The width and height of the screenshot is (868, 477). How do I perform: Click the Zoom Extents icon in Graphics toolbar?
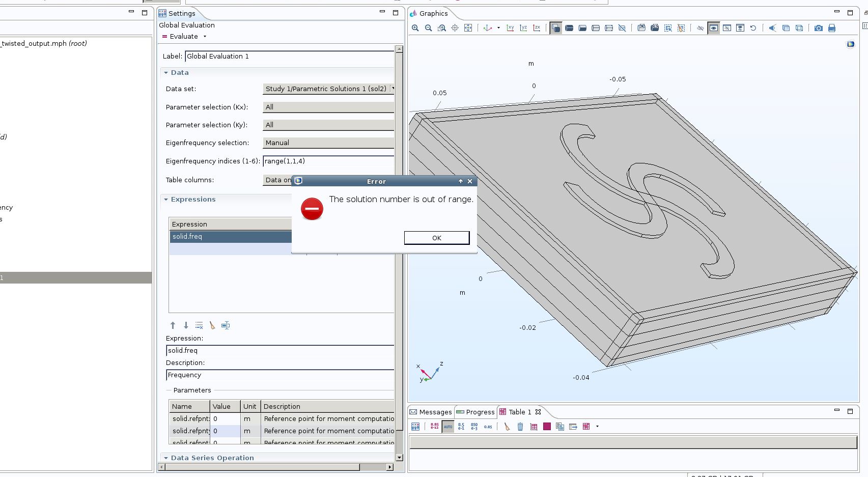[x=468, y=28]
